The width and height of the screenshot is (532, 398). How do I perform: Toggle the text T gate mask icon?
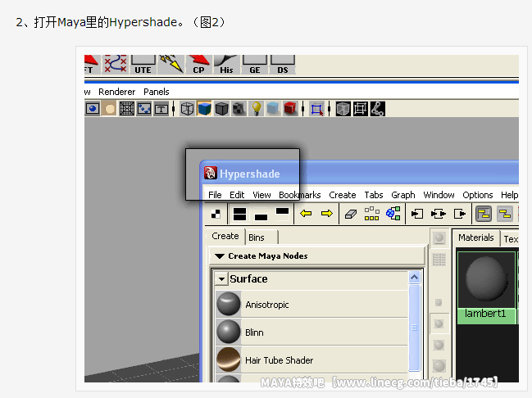coord(161,109)
